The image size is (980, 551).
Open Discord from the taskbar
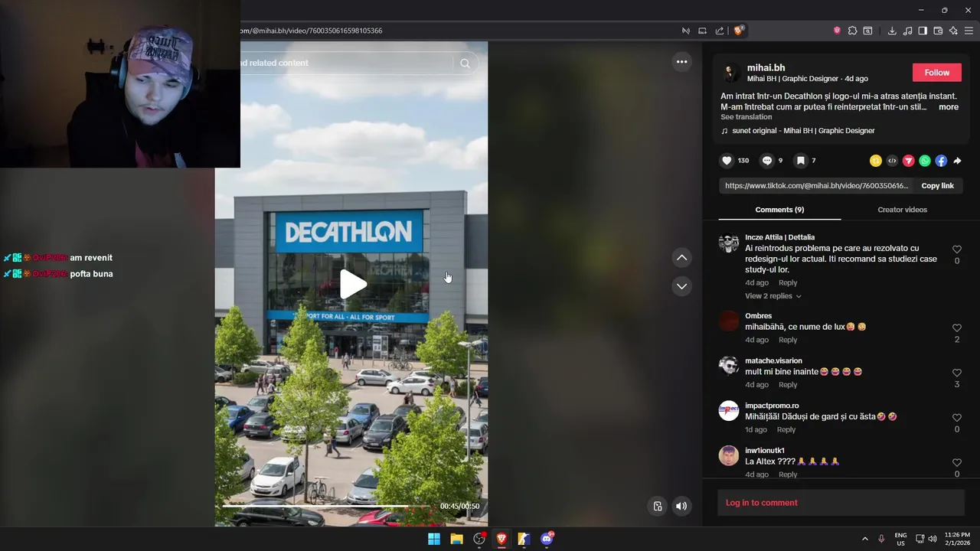[x=547, y=539]
